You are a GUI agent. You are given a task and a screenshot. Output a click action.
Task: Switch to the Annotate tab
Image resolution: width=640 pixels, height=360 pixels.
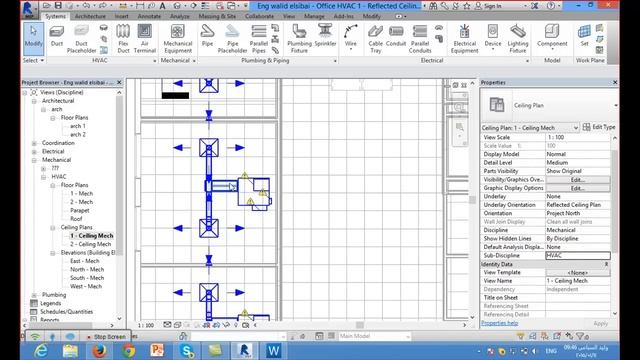coord(149,16)
